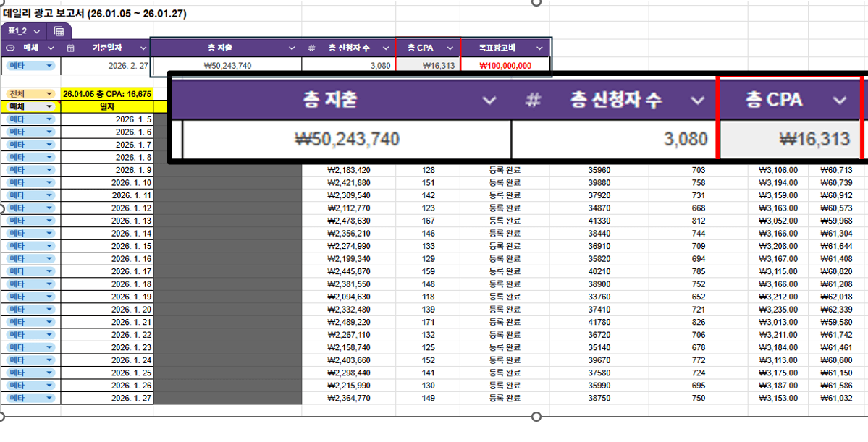Image resolution: width=868 pixels, height=442 pixels.
Task: Select the ₩2,478,630 spend cell
Action: click(349, 221)
